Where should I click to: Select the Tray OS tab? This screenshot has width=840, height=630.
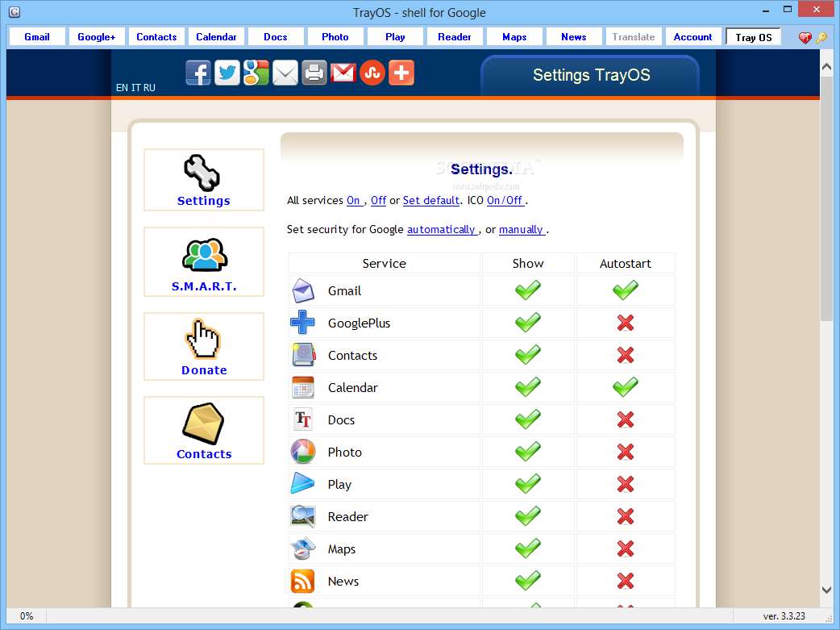(x=753, y=37)
